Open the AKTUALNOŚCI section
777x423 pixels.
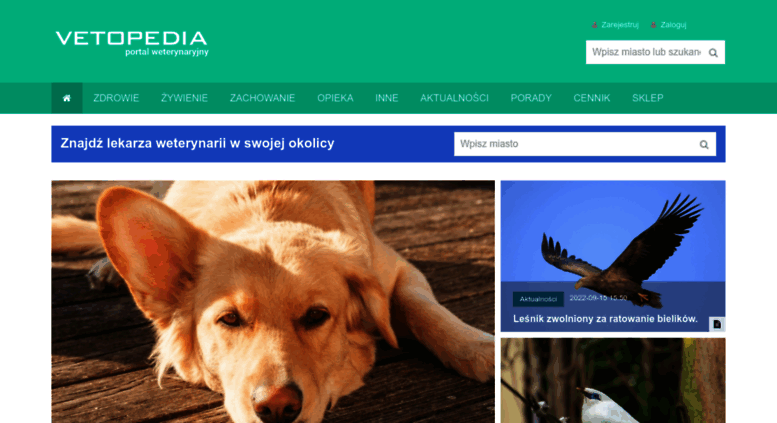click(x=454, y=98)
